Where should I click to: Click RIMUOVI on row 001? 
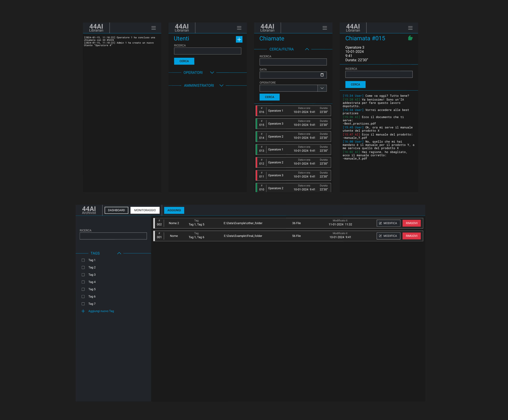point(411,236)
